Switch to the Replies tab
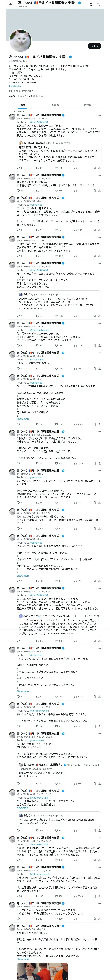 point(55,105)
